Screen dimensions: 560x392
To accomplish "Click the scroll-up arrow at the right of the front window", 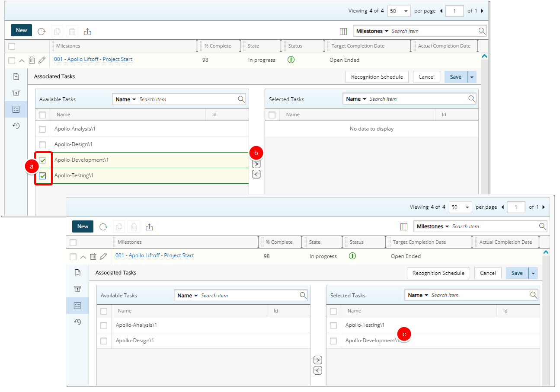I will [x=546, y=252].
